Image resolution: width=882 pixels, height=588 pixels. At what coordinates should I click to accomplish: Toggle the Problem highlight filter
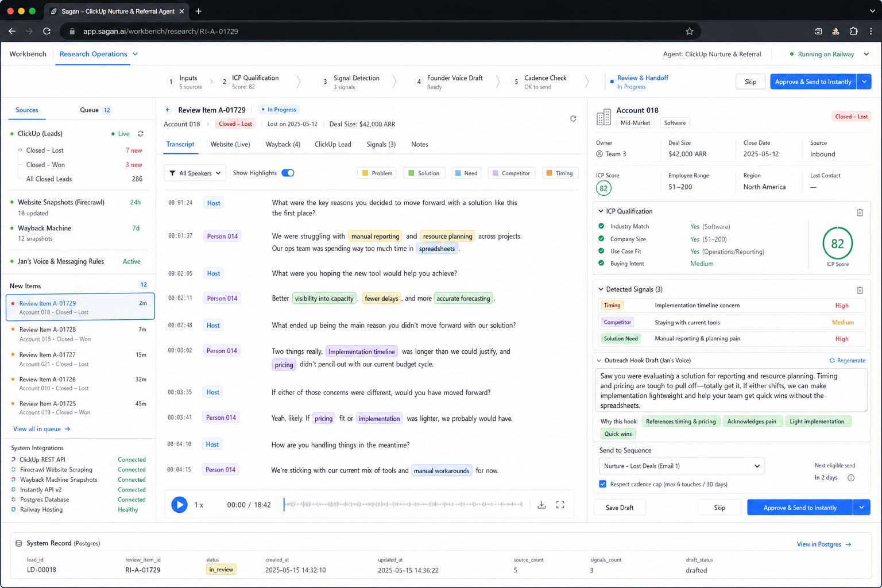[377, 173]
